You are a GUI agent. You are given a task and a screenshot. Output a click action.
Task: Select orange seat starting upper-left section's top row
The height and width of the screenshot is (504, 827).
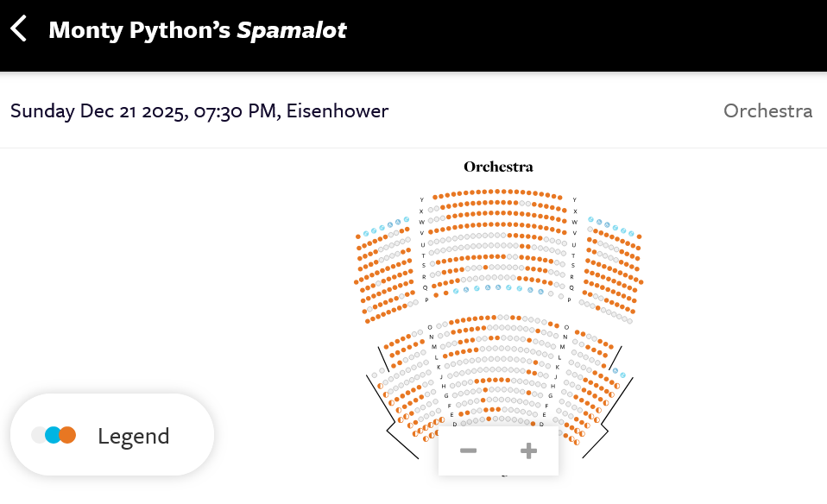click(x=358, y=236)
